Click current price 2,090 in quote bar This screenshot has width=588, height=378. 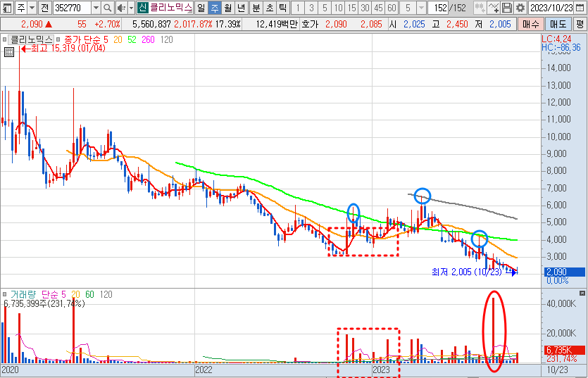point(32,25)
